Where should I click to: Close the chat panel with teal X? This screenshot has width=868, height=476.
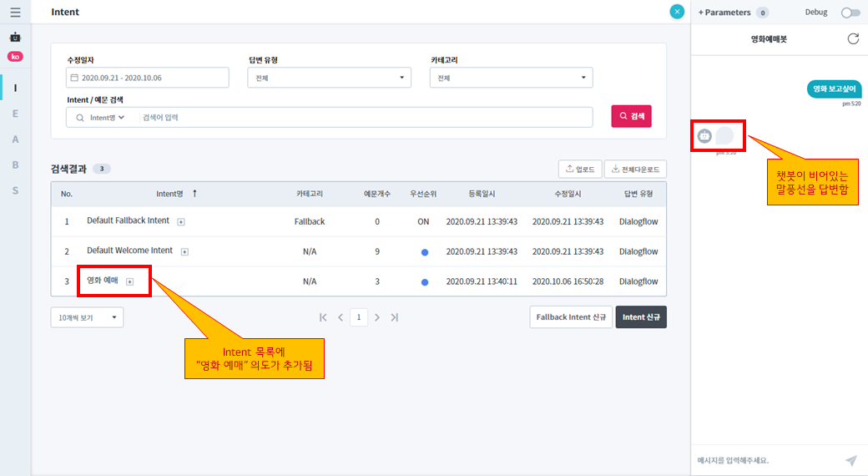point(677,12)
